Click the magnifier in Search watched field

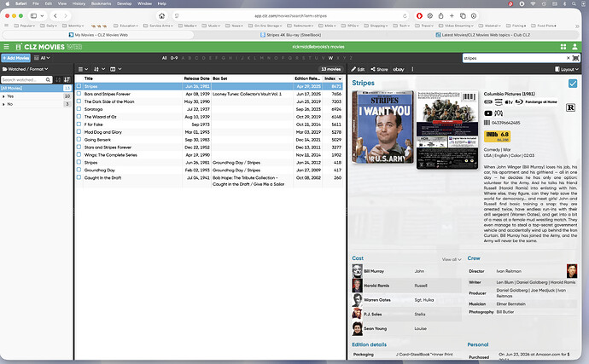48,80
